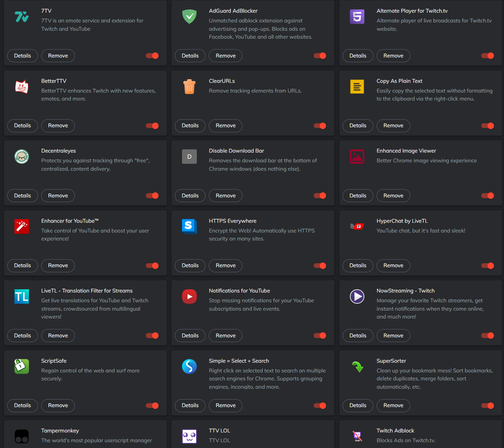This screenshot has height=448, width=504.
Task: Click the Twitch Adblock extension icon
Action: [357, 436]
